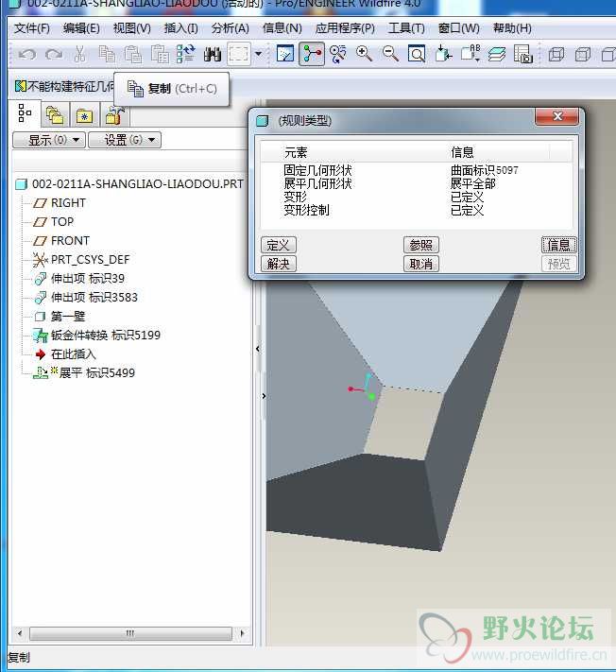Click the selection box icon
Image resolution: width=616 pixels, height=672 pixels.
239,55
